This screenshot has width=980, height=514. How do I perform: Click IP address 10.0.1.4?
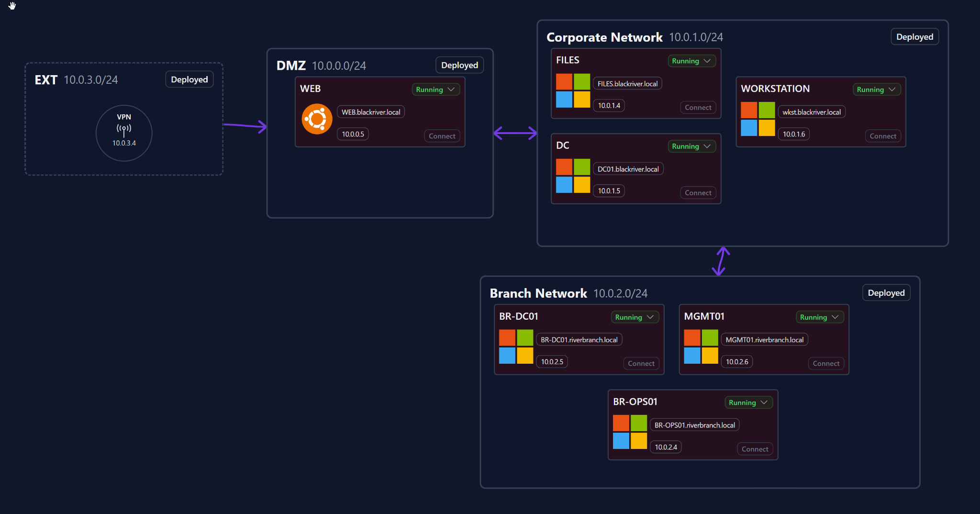click(609, 105)
